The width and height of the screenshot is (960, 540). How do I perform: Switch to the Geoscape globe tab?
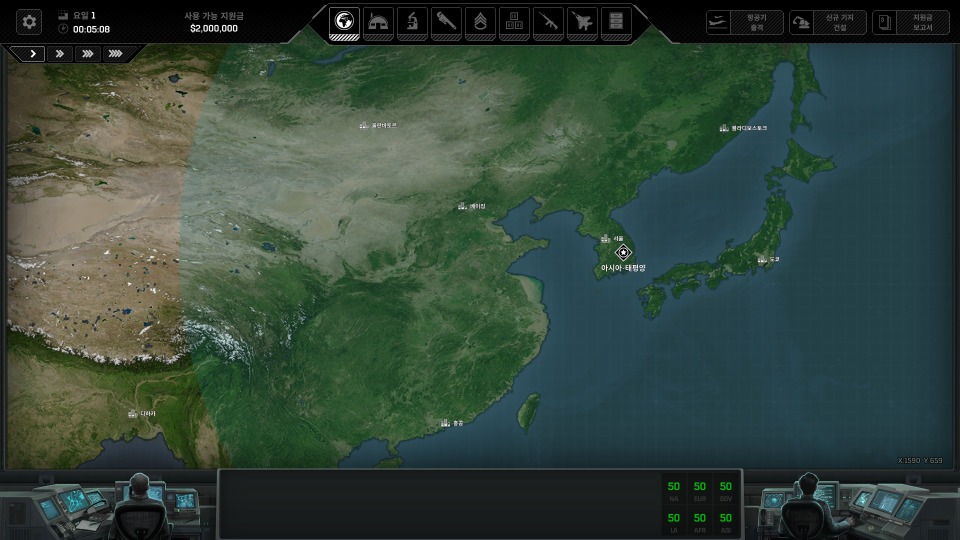344,23
